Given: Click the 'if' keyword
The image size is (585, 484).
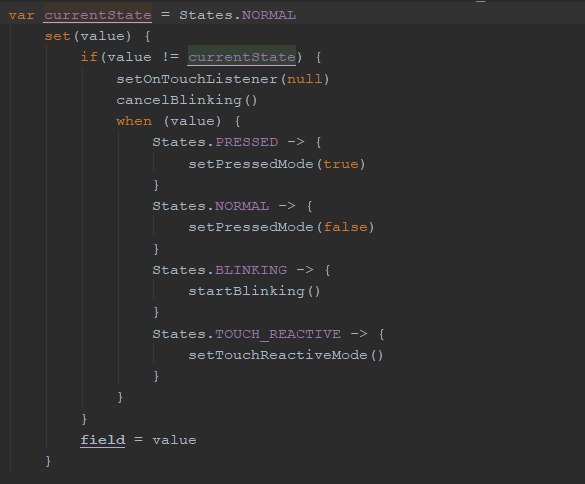Looking at the screenshot, I should [x=89, y=57].
